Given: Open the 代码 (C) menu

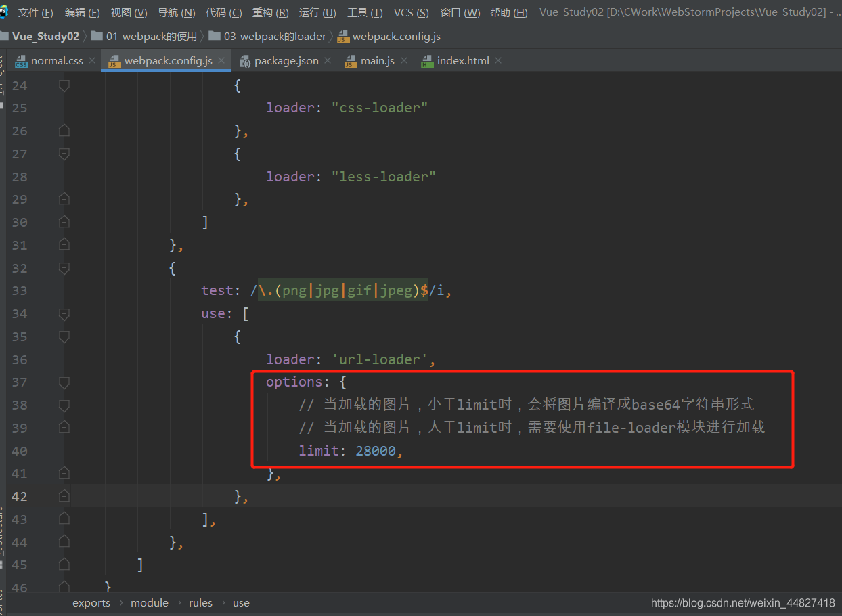Looking at the screenshot, I should click(x=223, y=13).
